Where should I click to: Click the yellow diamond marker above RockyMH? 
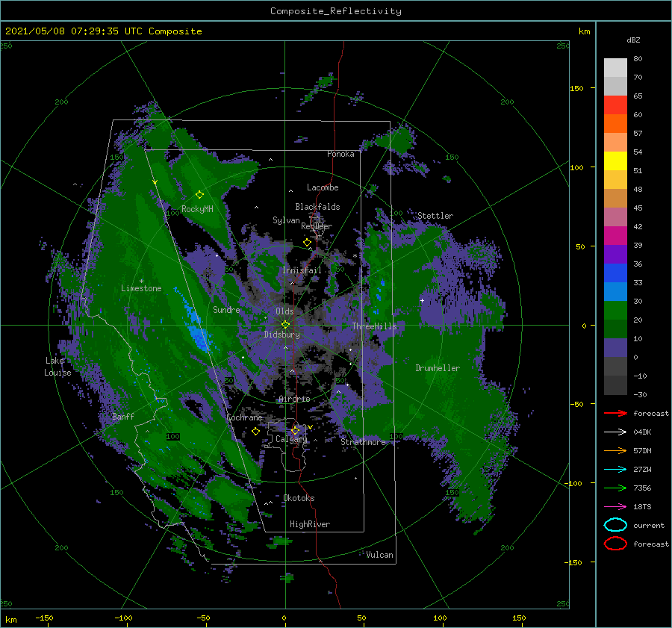pos(199,195)
